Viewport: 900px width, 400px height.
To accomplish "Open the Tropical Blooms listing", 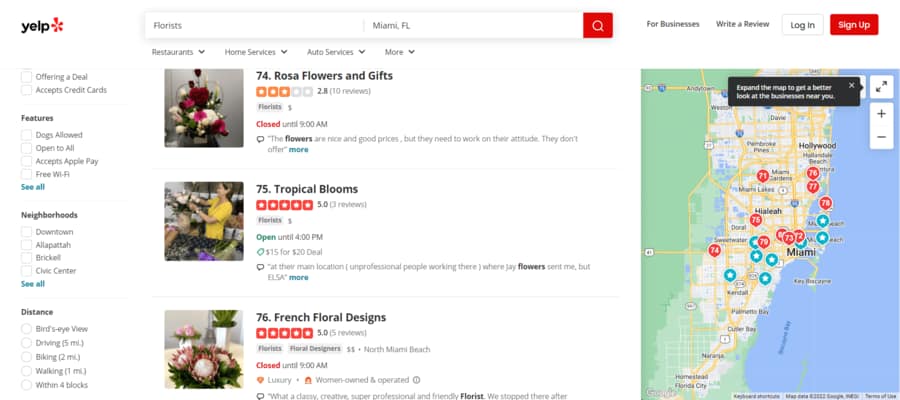I will coord(319,189).
